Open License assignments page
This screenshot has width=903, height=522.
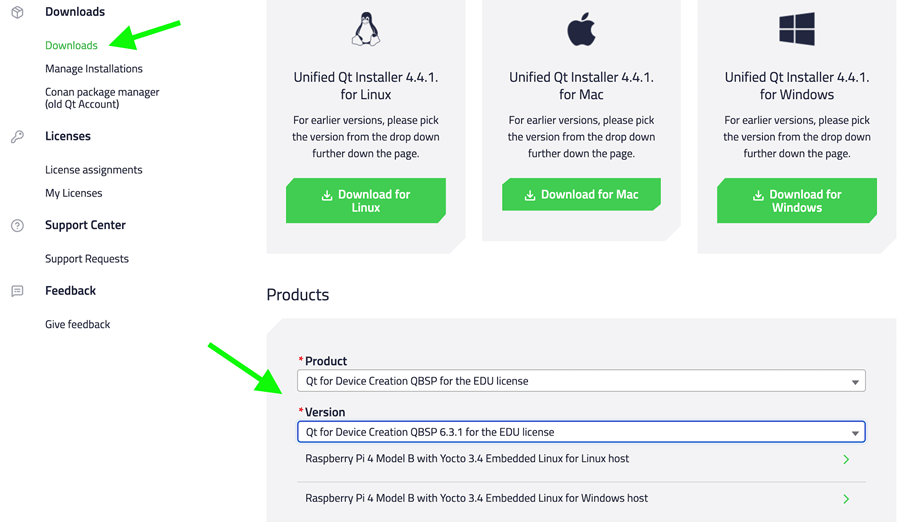click(94, 170)
